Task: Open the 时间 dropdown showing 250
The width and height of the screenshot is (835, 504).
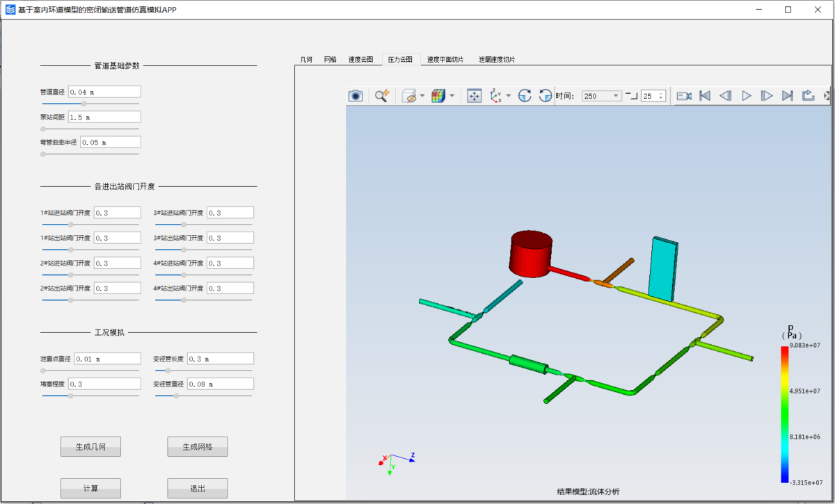Action: pyautogui.click(x=602, y=96)
